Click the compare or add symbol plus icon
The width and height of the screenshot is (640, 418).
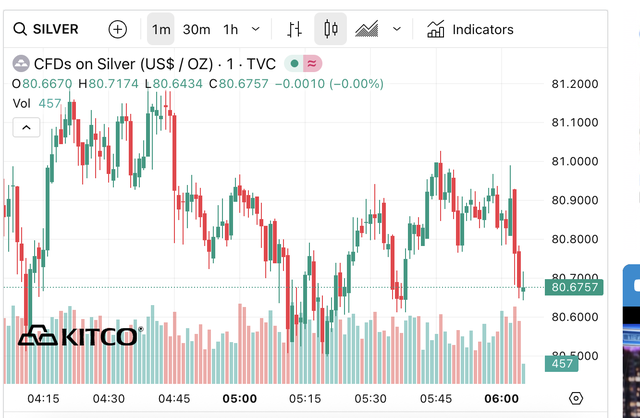(118, 29)
